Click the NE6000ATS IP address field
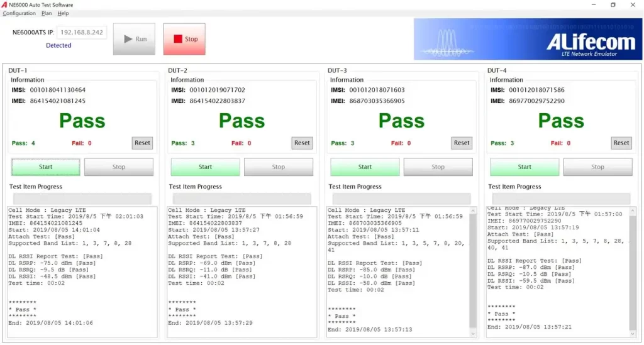 click(x=82, y=33)
